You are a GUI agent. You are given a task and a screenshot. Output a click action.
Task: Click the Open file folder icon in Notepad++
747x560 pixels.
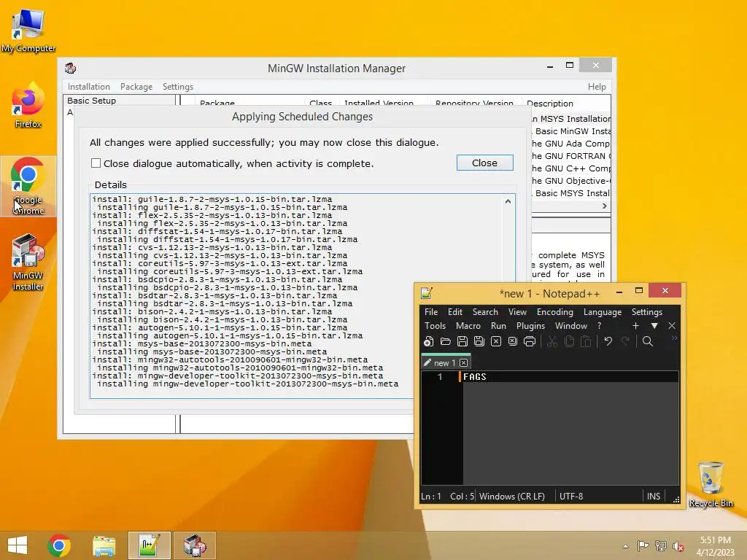pos(446,341)
